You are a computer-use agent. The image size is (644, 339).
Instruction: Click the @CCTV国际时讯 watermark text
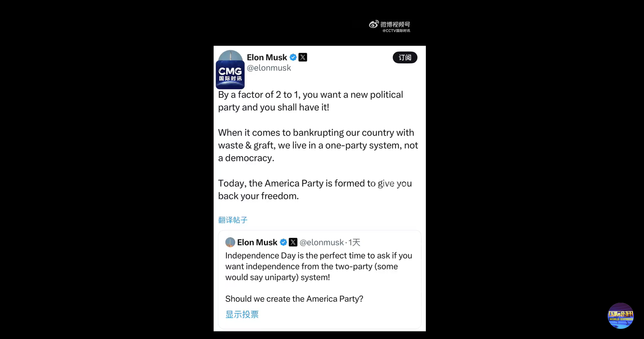396,31
